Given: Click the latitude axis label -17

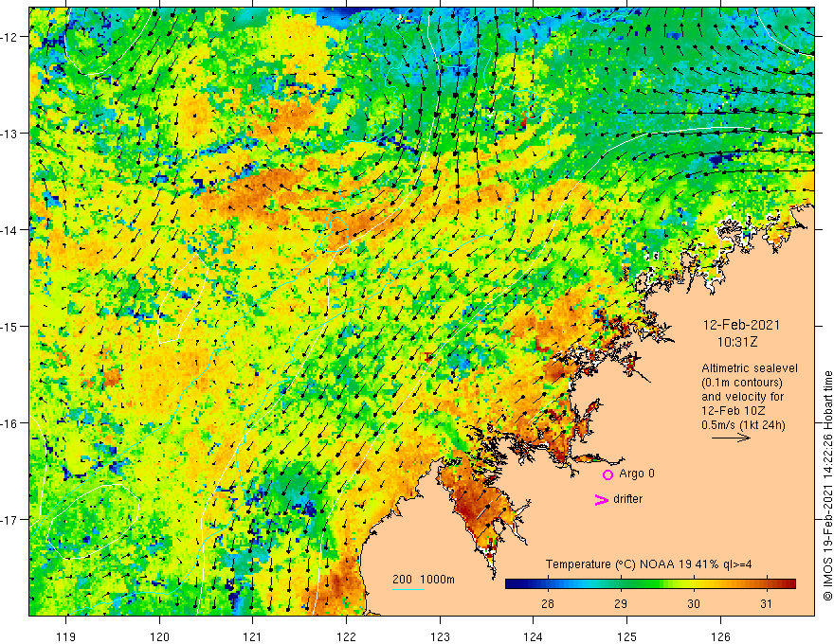Looking at the screenshot, I should point(9,519).
